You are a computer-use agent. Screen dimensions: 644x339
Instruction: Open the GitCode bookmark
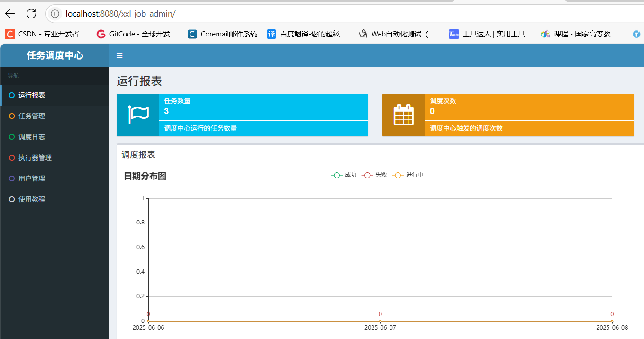pyautogui.click(x=136, y=34)
